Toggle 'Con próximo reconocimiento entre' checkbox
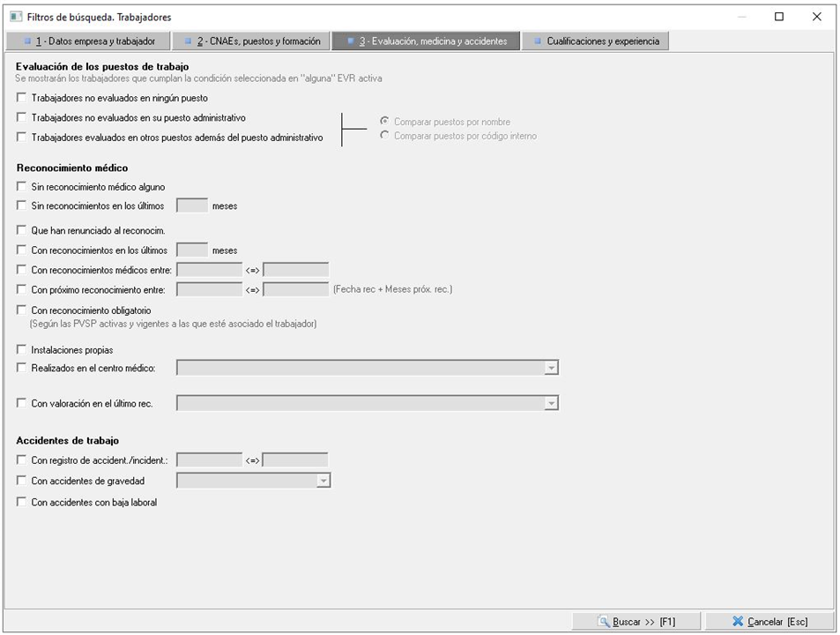The width and height of the screenshot is (840, 635). click(x=21, y=289)
